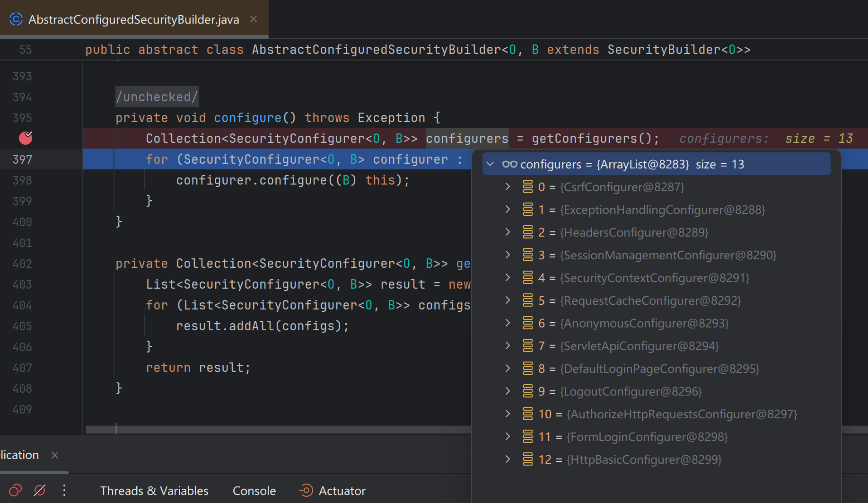Click the field icon of CsrfConfigurer entry
Image resolution: width=868 pixels, height=503 pixels.
[x=528, y=187]
